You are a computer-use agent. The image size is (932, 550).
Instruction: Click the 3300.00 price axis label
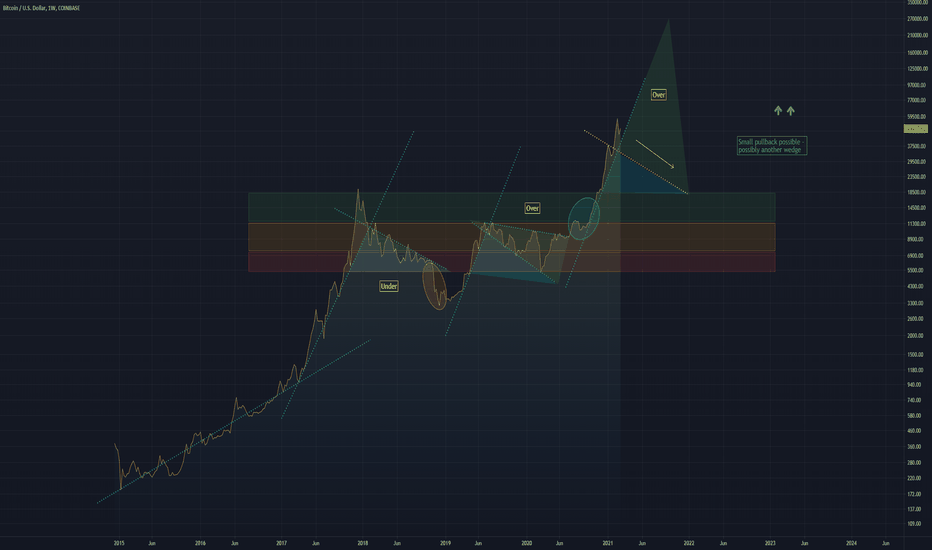[917, 303]
